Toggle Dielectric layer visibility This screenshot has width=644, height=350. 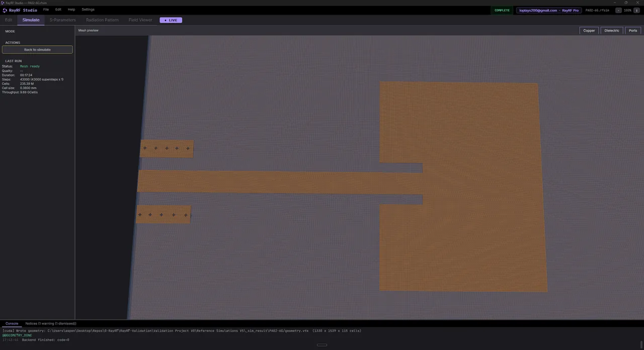[x=612, y=31]
